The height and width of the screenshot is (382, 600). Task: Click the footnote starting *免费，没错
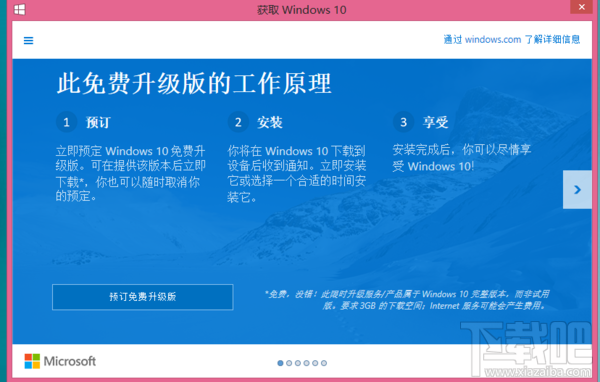[407, 300]
